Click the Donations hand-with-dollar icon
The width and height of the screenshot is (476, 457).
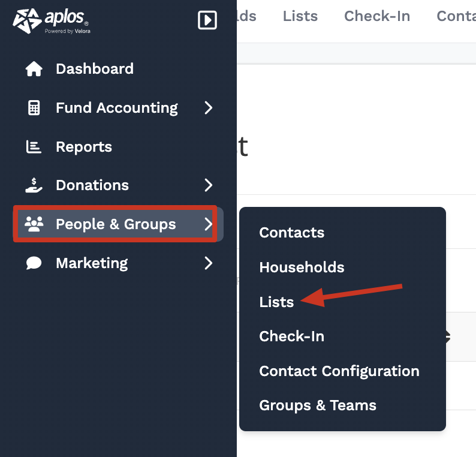(x=34, y=185)
